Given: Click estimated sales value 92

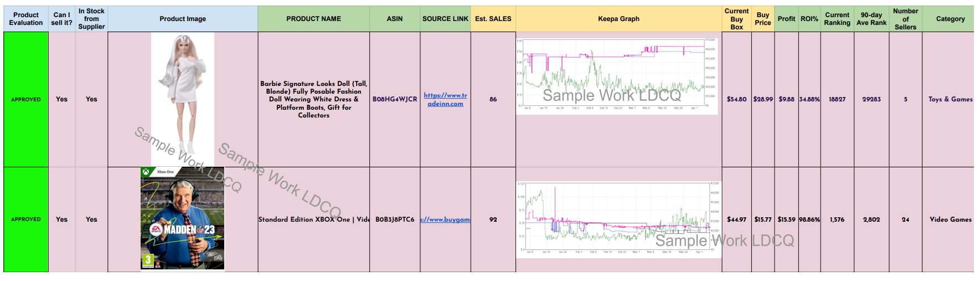Looking at the screenshot, I should [x=493, y=219].
